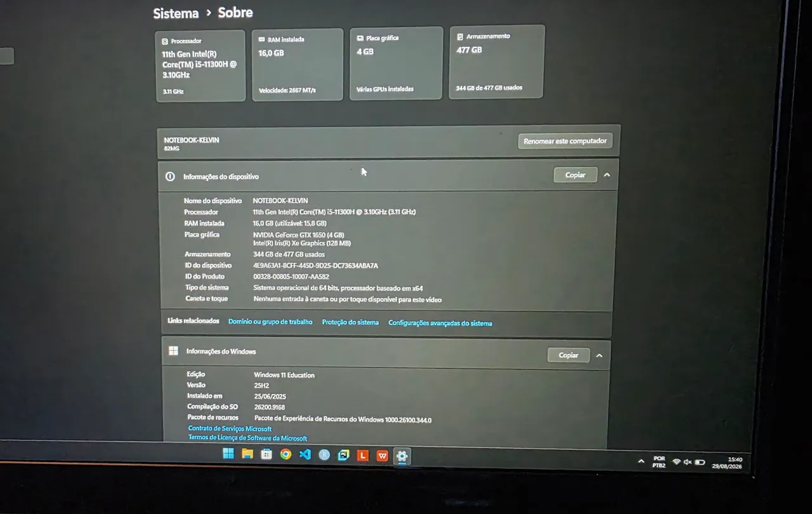Screen dimensions: 812x514
Task: Click the product ID 00328-00805-10007-AA582
Action: click(291, 277)
